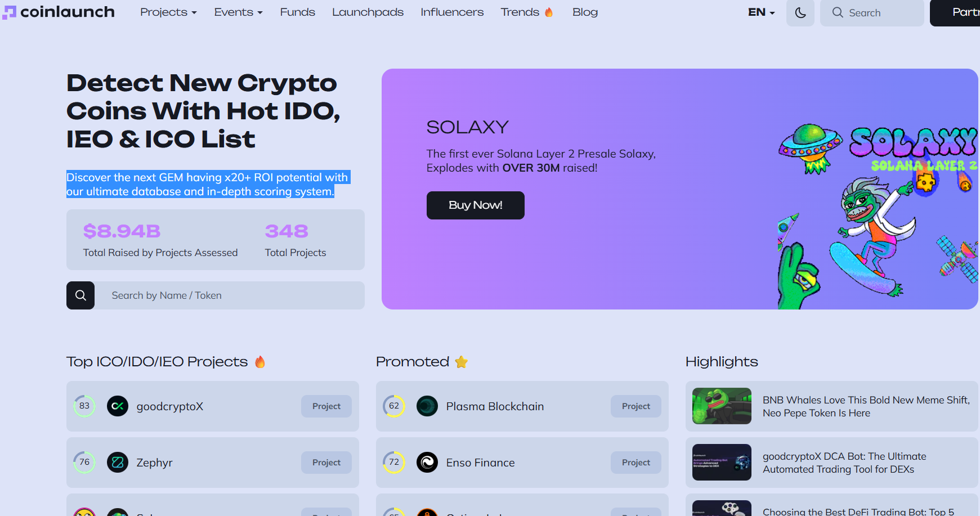
Task: Open the Neo Pepe Token article thumbnail
Action: 722,406
